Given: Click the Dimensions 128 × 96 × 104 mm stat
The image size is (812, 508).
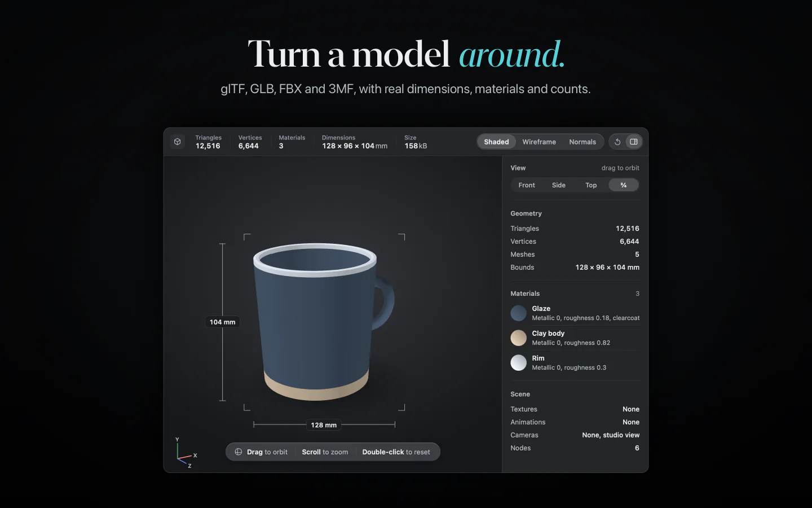Looking at the screenshot, I should pos(355,142).
